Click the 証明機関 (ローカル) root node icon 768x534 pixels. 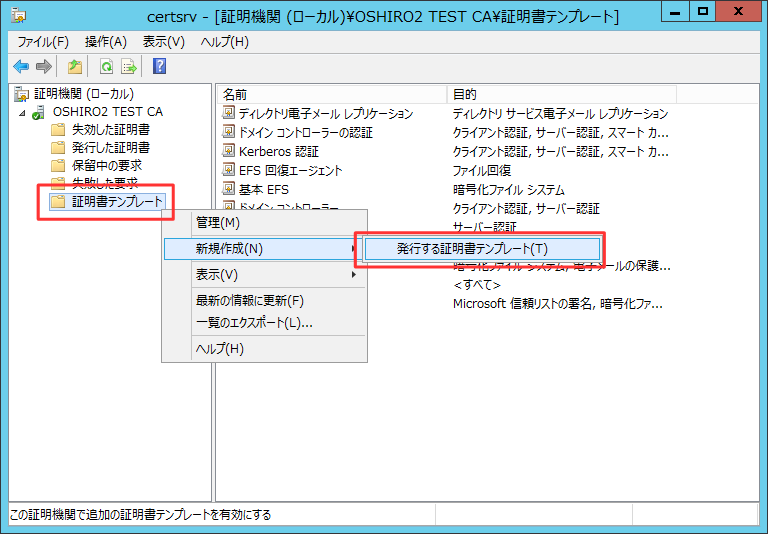click(x=22, y=94)
